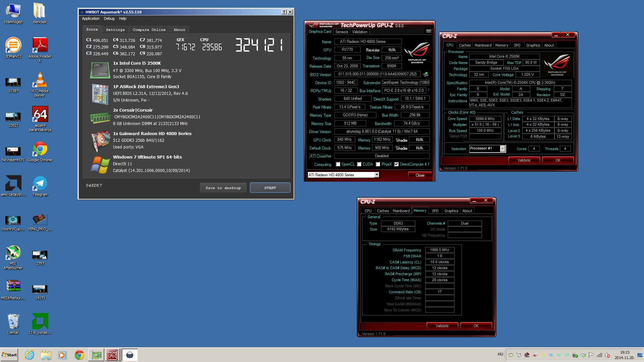Click Validate in the lower CPU-Z Memory window
Viewport: 644px width, 362px height.
(x=442, y=326)
